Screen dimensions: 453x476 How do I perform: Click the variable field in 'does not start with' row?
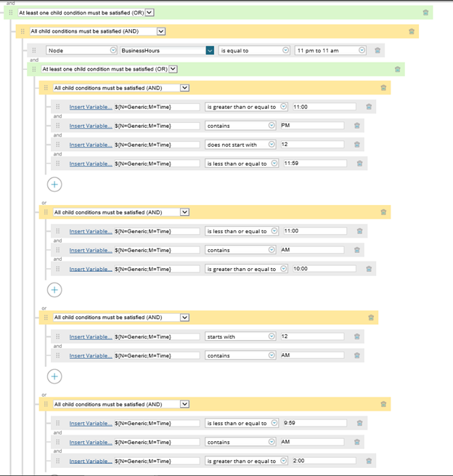(x=157, y=145)
